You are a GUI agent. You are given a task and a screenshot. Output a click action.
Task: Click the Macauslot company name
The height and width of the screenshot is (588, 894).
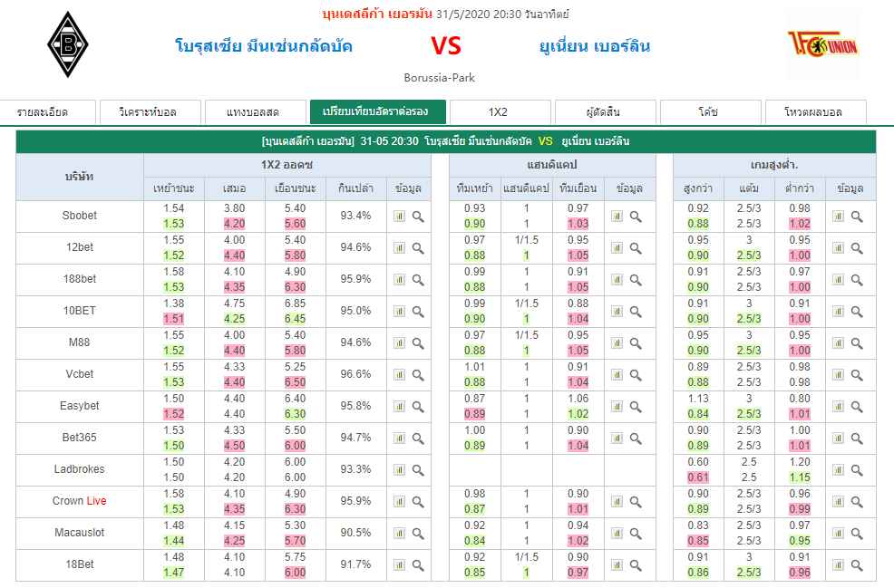[x=79, y=533]
